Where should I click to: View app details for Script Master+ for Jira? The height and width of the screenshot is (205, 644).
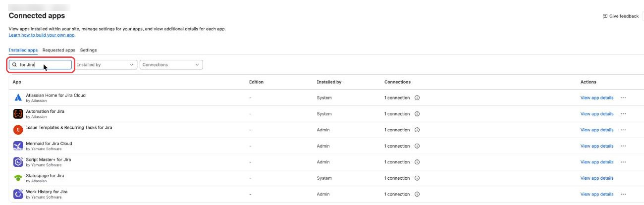coord(597,162)
